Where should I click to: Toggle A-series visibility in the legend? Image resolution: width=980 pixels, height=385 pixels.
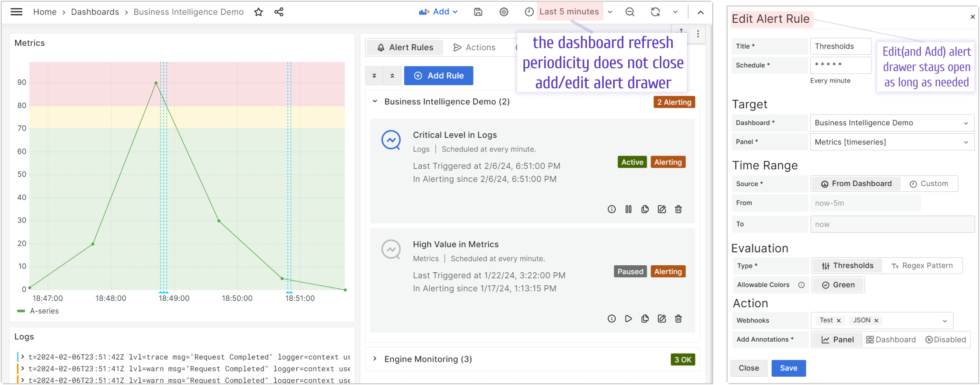(x=44, y=311)
